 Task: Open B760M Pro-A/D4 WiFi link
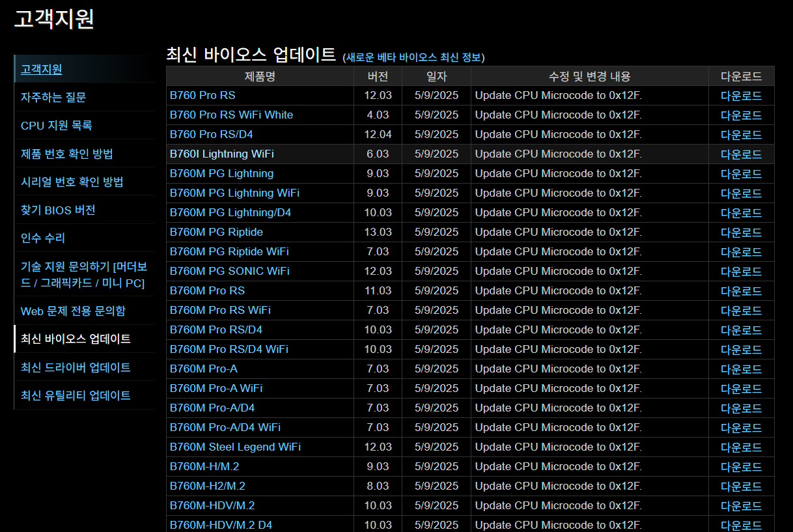click(x=225, y=427)
